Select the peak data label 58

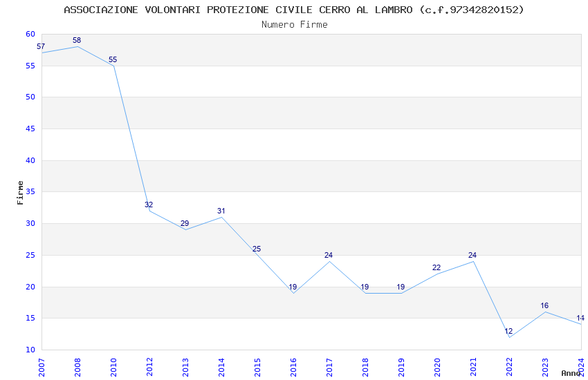77,40
